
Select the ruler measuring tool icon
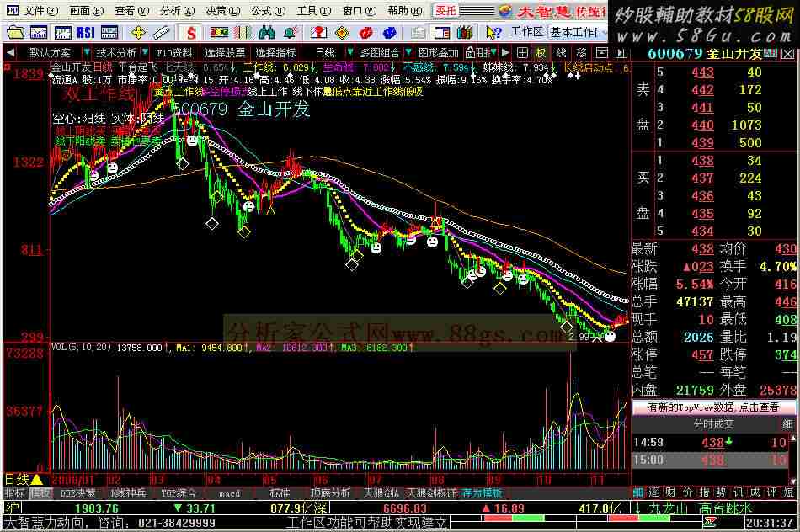click(162, 33)
